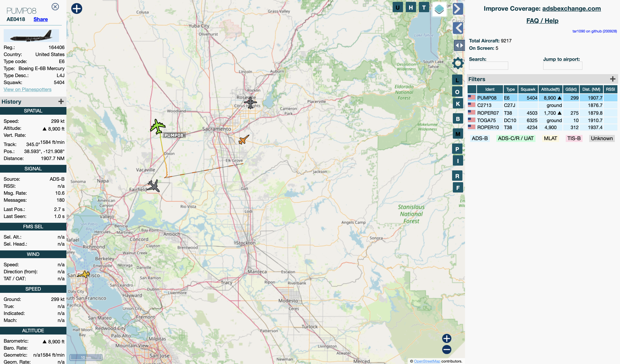The width and height of the screenshot is (620, 364).
Task: Click the SPATIAL section header
Action: coord(33,111)
